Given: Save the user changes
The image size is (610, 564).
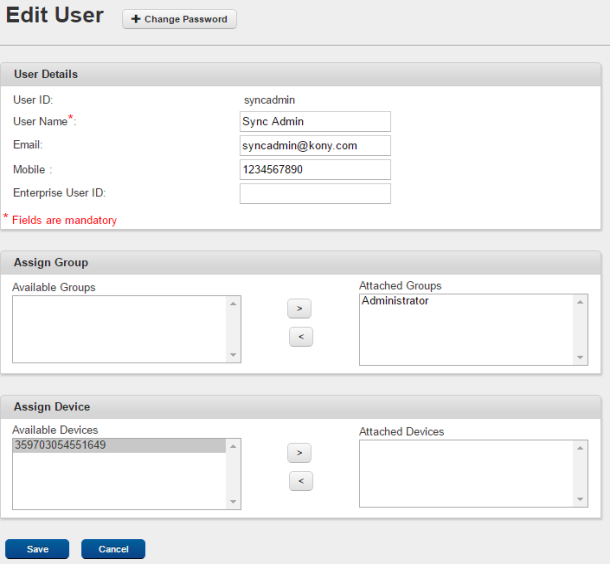Looking at the screenshot, I should tap(37, 549).
